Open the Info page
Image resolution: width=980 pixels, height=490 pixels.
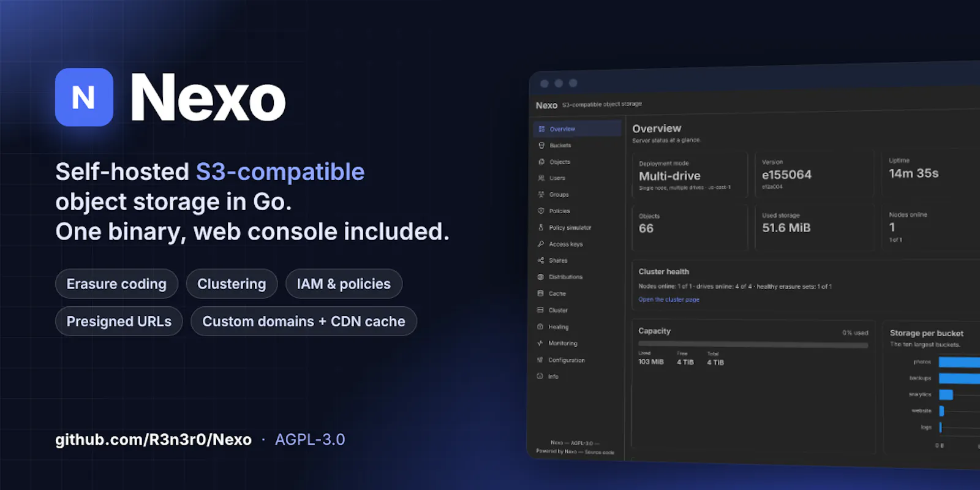click(x=553, y=377)
